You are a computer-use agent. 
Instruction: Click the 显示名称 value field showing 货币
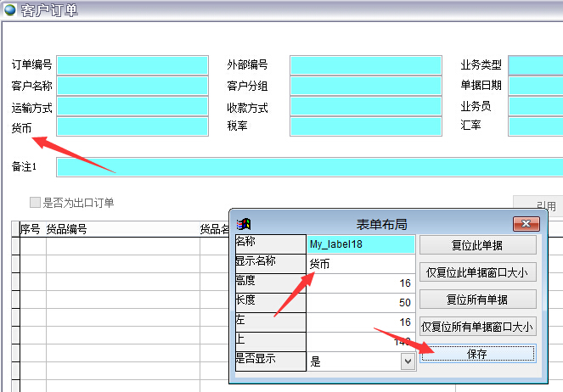coord(361,264)
